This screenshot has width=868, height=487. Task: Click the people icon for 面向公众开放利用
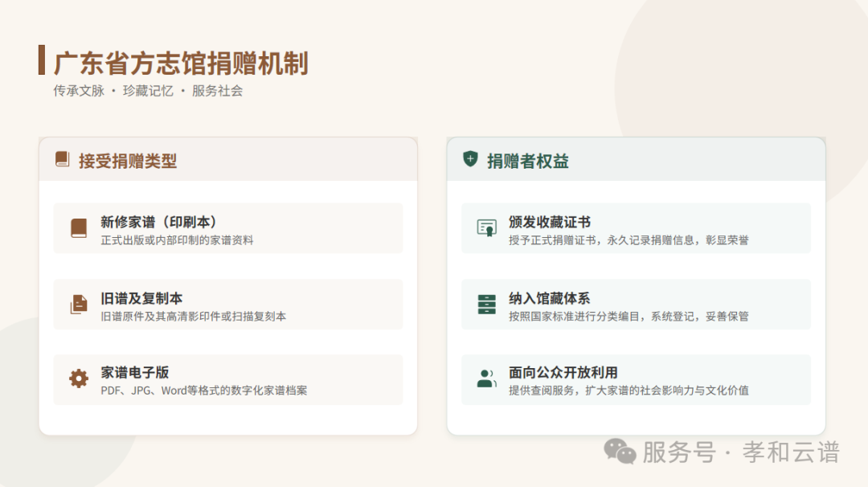tap(486, 379)
